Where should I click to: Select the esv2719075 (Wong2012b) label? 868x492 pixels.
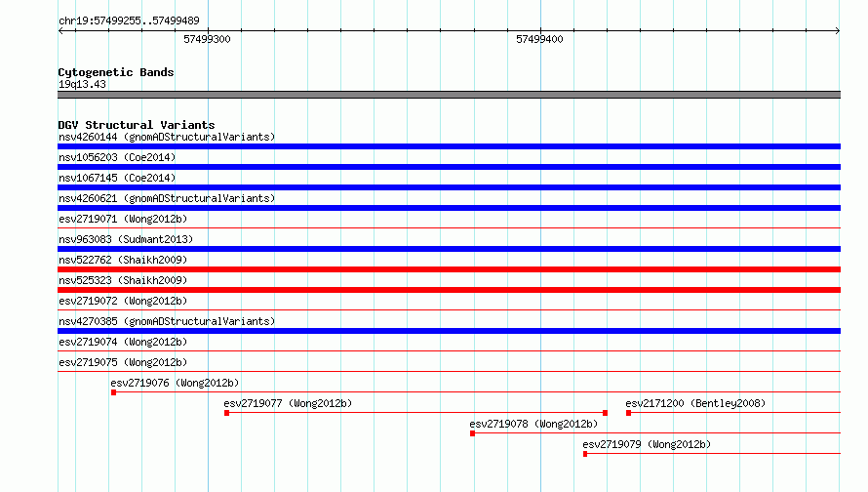123,362
